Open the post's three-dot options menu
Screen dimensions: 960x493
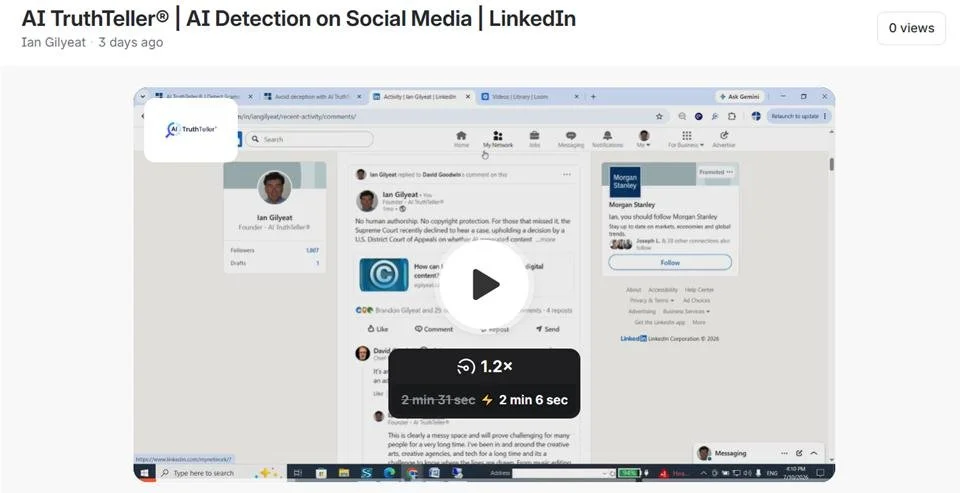[567, 175]
